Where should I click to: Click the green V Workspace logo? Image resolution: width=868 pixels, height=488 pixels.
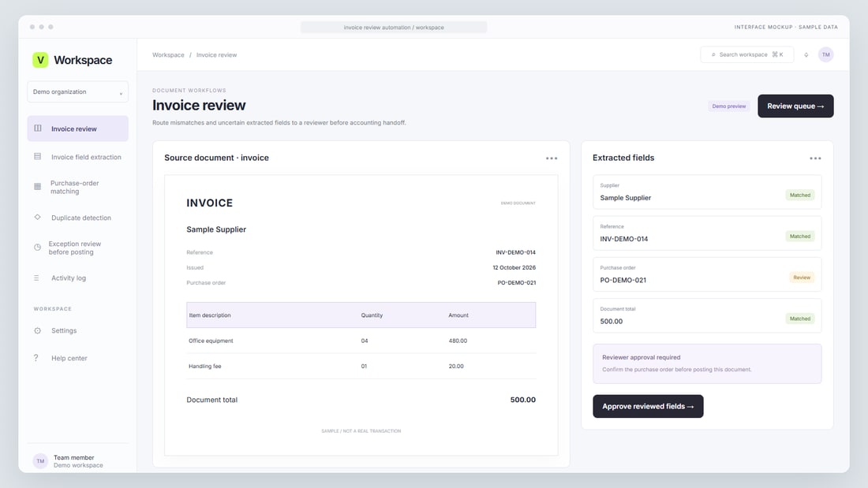[x=40, y=60]
